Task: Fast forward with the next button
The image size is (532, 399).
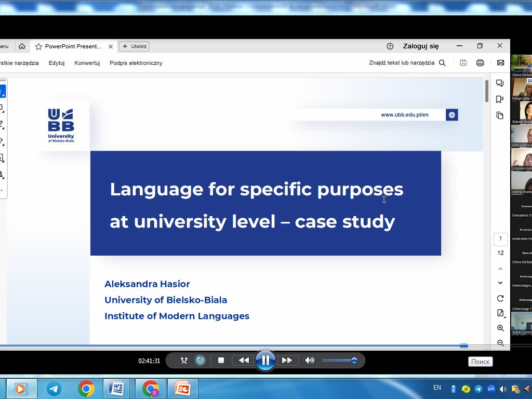Action: tap(287, 361)
